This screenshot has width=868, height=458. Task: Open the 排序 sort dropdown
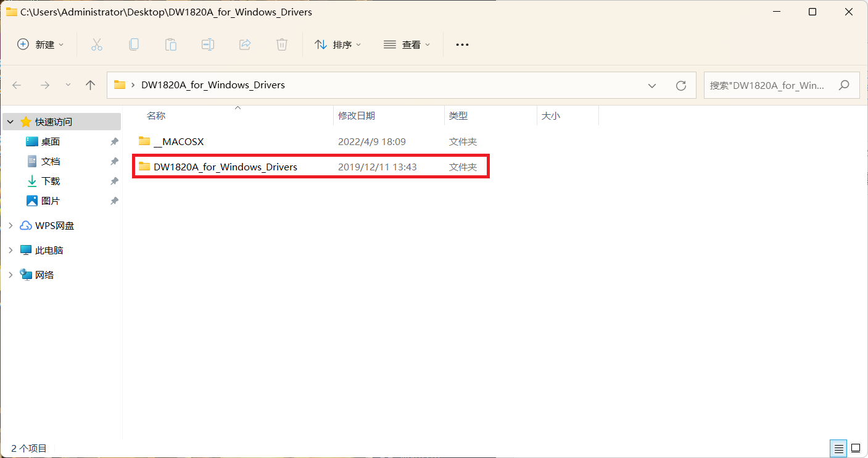click(x=338, y=44)
